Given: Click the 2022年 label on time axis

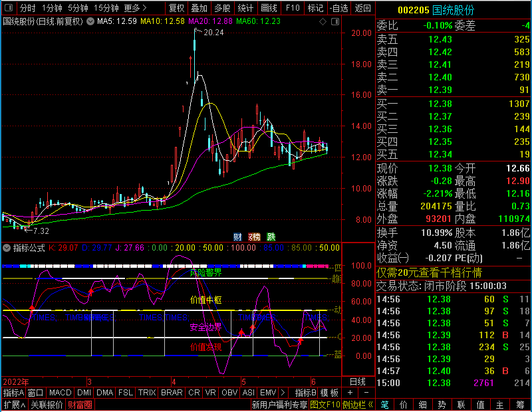Looking at the screenshot, I should (15, 382).
